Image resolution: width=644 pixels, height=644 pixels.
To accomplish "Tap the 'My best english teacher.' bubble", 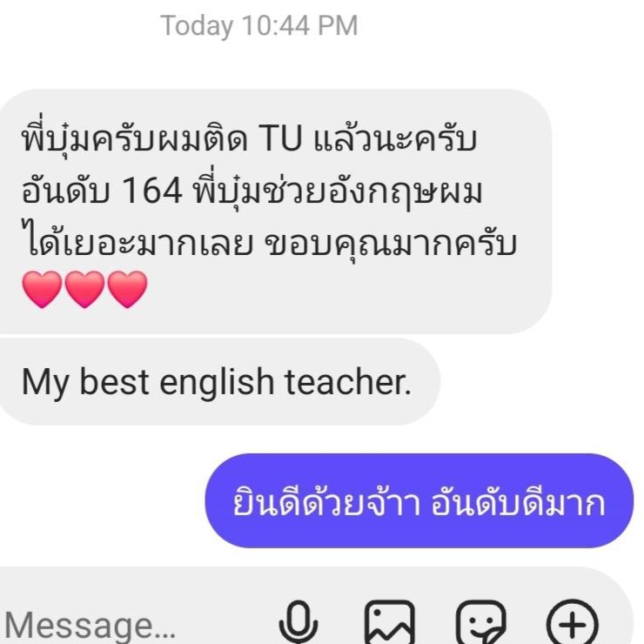I will point(219,381).
